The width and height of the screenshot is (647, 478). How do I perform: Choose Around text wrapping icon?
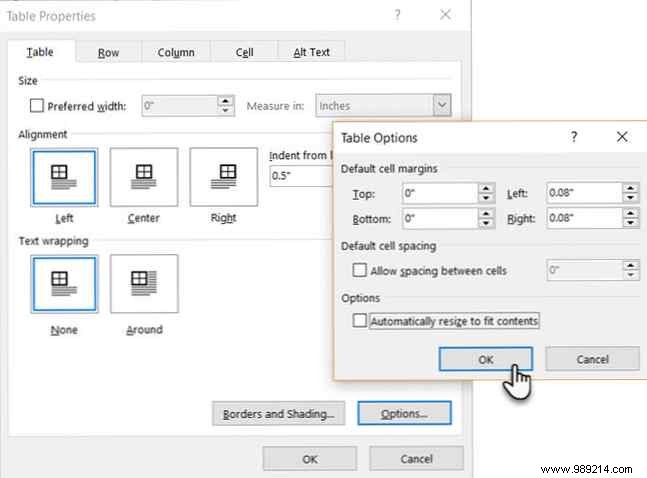click(144, 284)
